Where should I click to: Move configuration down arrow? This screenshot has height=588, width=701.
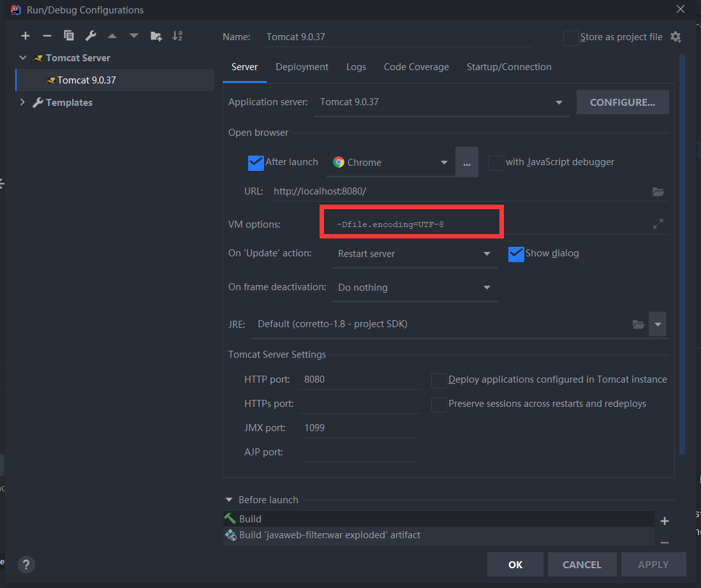point(134,36)
